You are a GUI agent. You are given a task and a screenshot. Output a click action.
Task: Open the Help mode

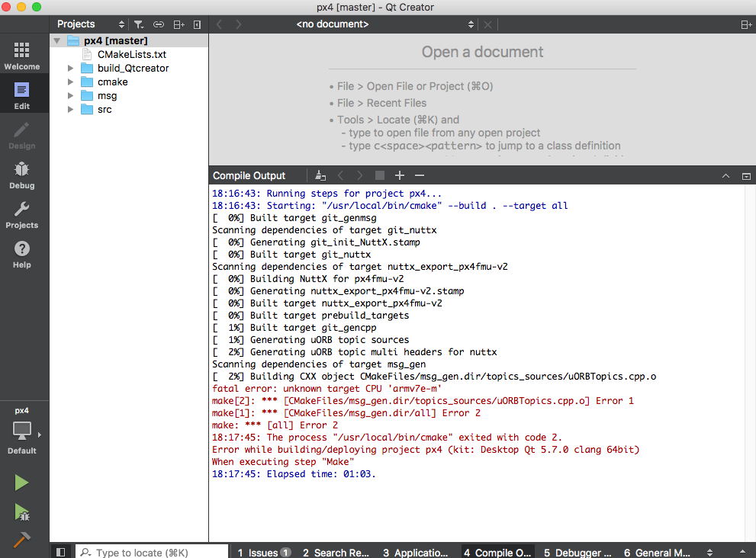[21, 255]
